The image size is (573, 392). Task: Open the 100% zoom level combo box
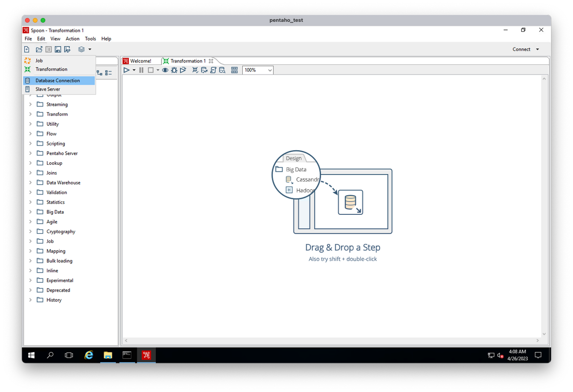(258, 70)
